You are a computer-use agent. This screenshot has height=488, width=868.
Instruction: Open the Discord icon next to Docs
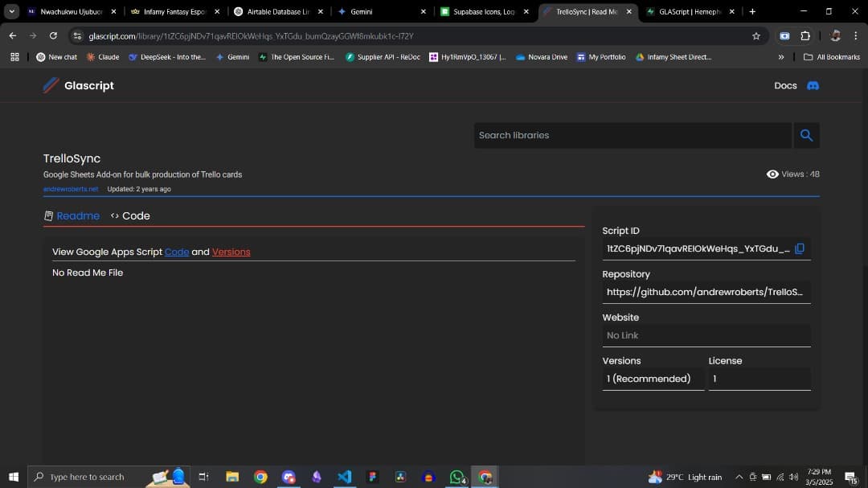(813, 86)
